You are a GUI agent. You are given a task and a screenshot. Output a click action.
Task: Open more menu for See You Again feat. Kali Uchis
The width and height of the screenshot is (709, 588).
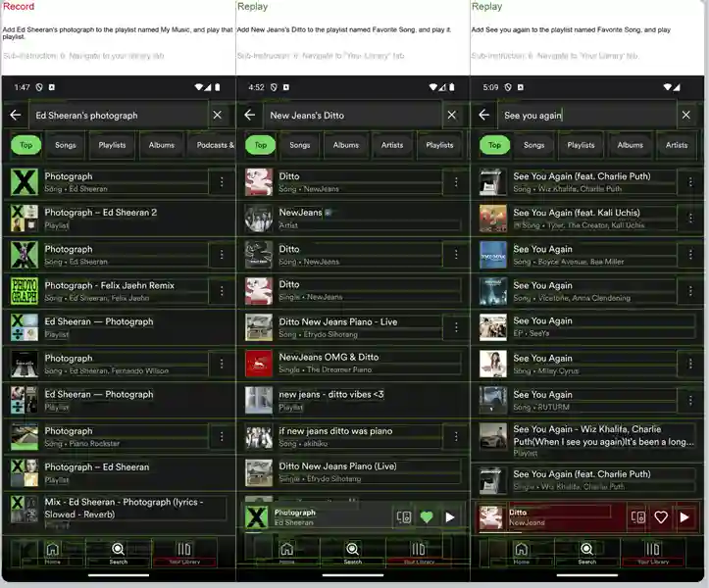[x=690, y=219]
